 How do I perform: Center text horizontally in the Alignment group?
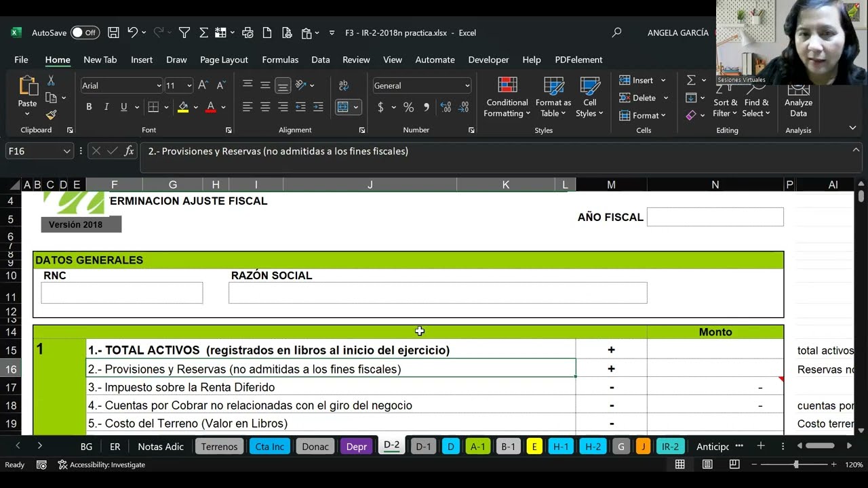[x=265, y=107]
